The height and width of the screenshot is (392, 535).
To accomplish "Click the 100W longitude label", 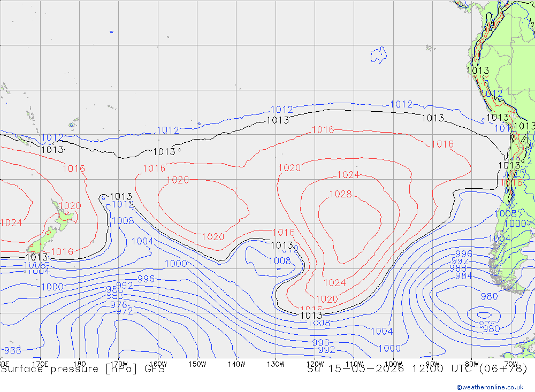I will coord(393,364).
